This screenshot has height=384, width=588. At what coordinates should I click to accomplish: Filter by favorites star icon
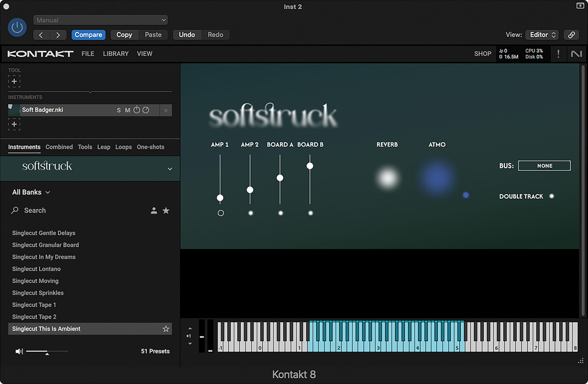coord(166,211)
